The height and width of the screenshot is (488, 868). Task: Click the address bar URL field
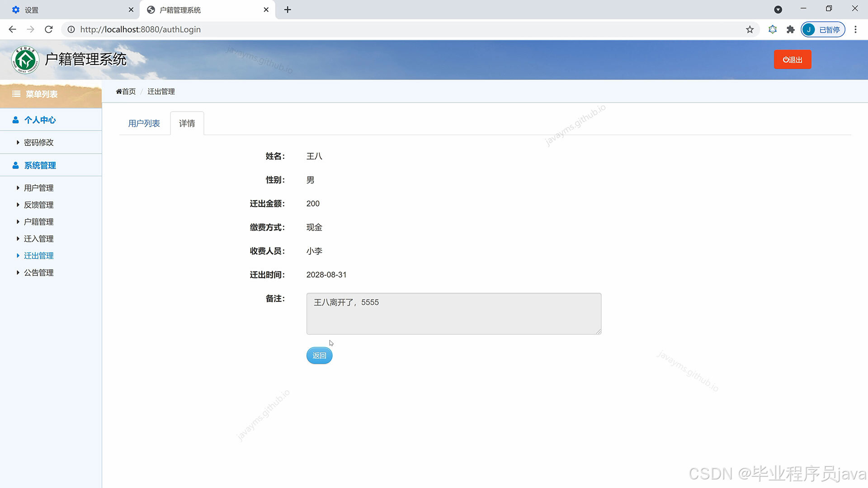click(402, 29)
